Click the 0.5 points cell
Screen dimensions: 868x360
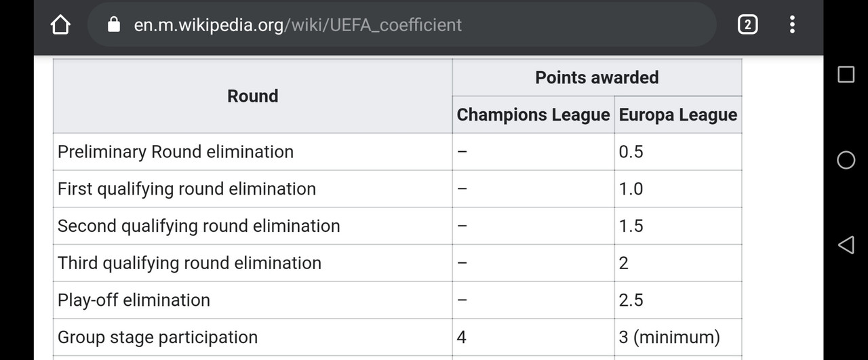coord(678,152)
